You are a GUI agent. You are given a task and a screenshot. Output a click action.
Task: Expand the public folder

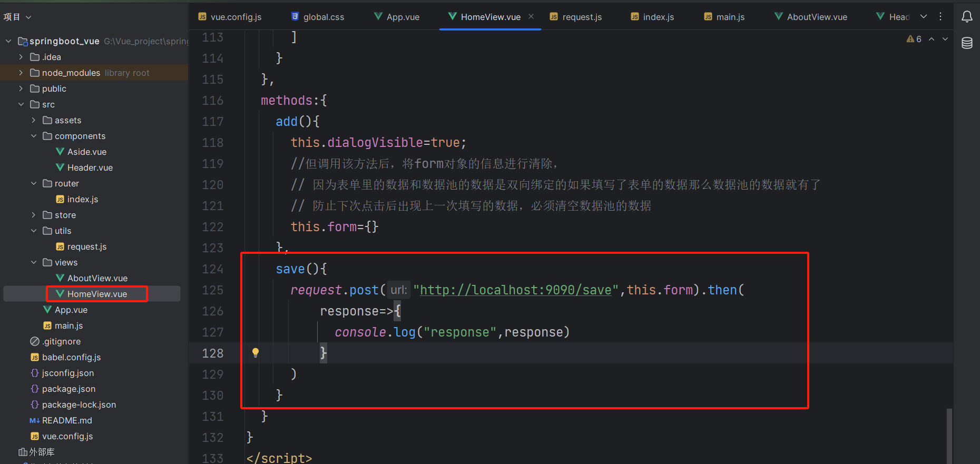click(x=21, y=88)
